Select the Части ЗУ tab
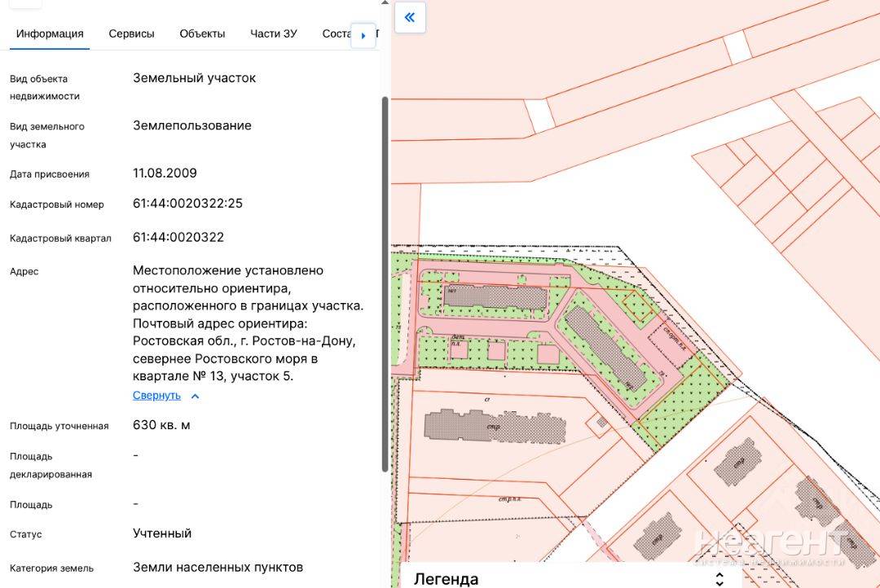This screenshot has height=588, width=880. 273,33
